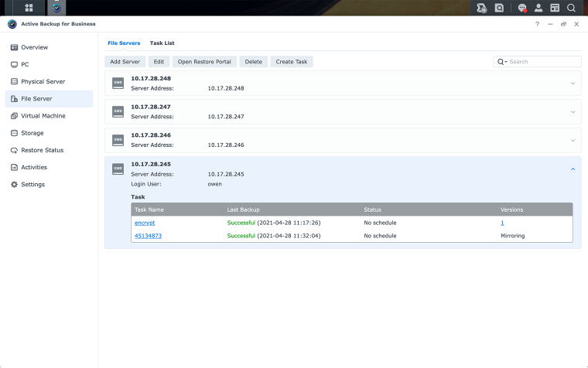
Task: Go to Virtual Machine in the sidebar
Action: coord(43,116)
